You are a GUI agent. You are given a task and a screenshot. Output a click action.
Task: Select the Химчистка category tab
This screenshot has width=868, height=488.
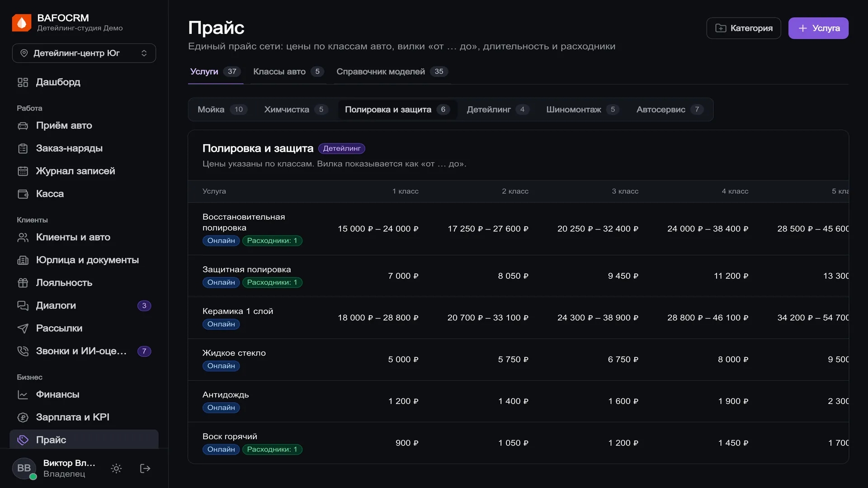click(x=296, y=110)
